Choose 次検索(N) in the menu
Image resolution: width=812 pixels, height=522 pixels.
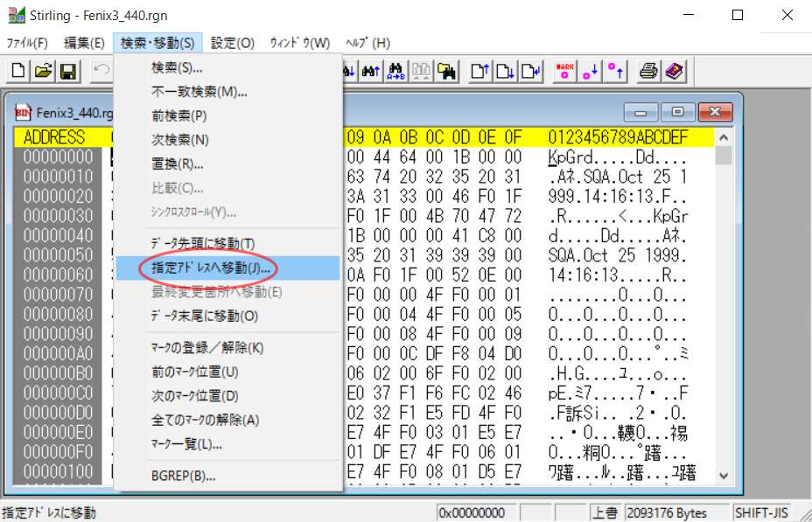tap(227, 140)
